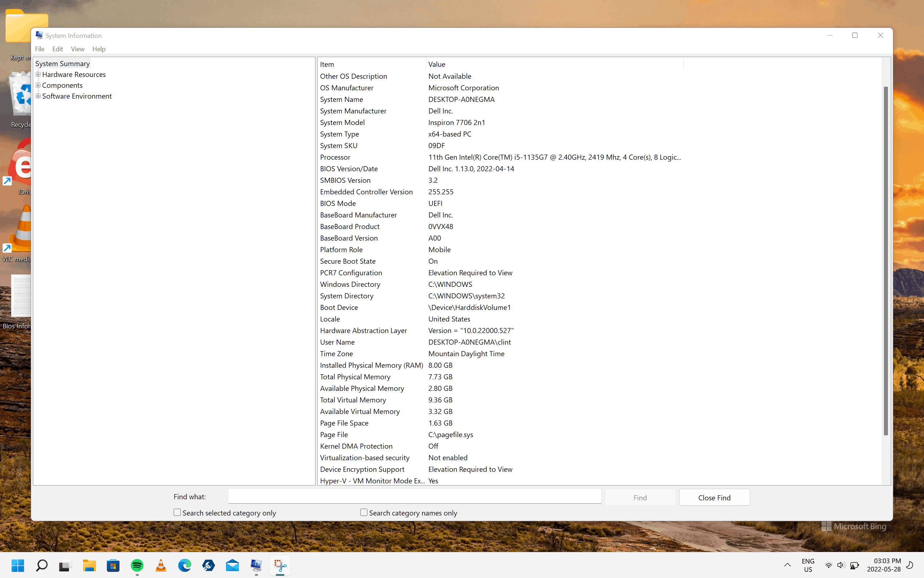Click the Value column header
The image size is (924, 578).
click(x=554, y=64)
